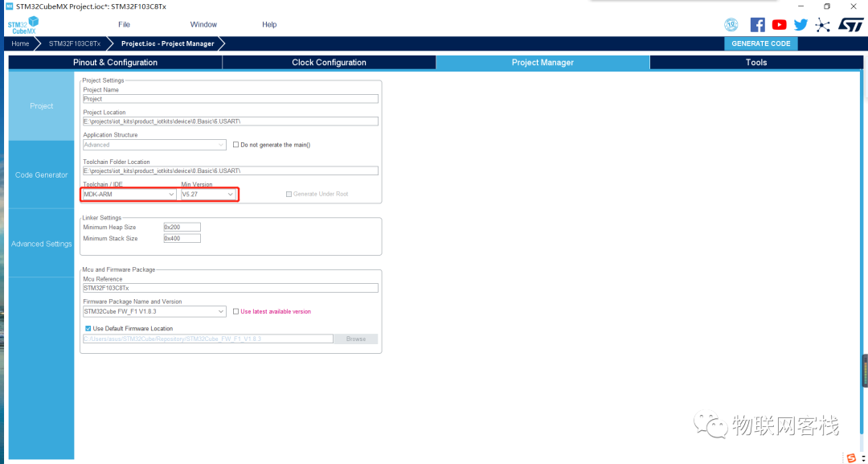Screen dimensions: 868x464
Task: Toggle Do not generate the main() checkbox
Action: click(235, 145)
